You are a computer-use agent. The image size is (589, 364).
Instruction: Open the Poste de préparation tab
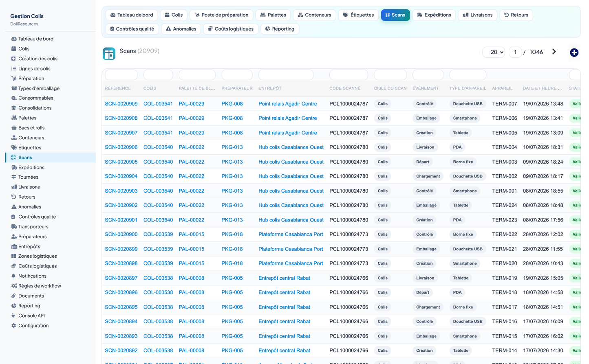click(221, 15)
